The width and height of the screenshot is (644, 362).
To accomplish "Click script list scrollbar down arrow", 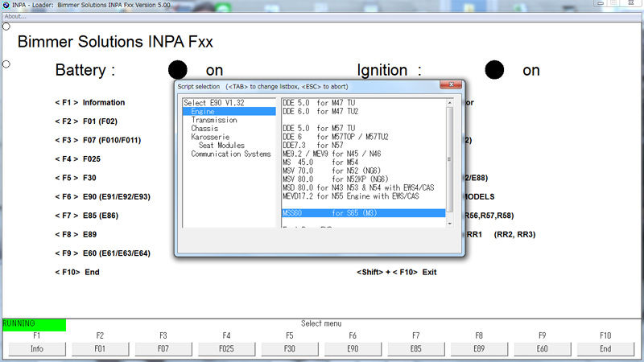I will (x=449, y=224).
